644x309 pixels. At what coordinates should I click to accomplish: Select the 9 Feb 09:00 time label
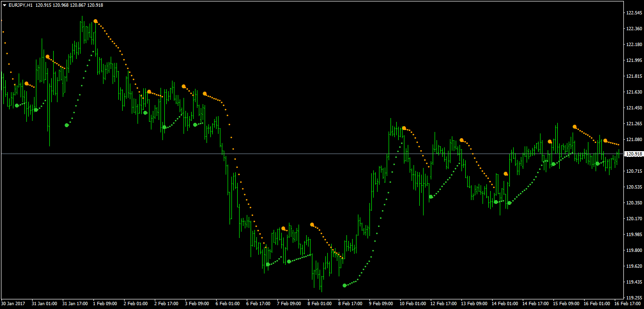(381, 304)
